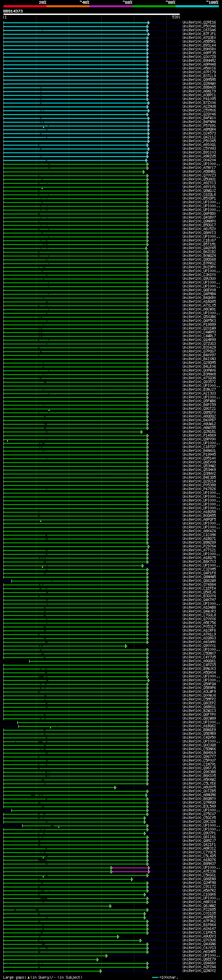
Task: Select hit UniRef100_Q70YZ3
Action: pos(199,175)
